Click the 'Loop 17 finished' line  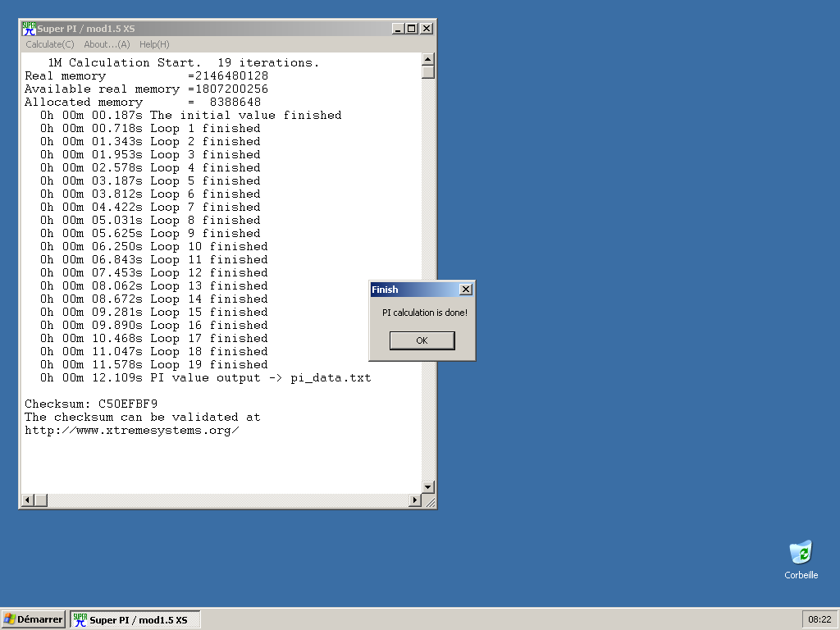(x=153, y=339)
